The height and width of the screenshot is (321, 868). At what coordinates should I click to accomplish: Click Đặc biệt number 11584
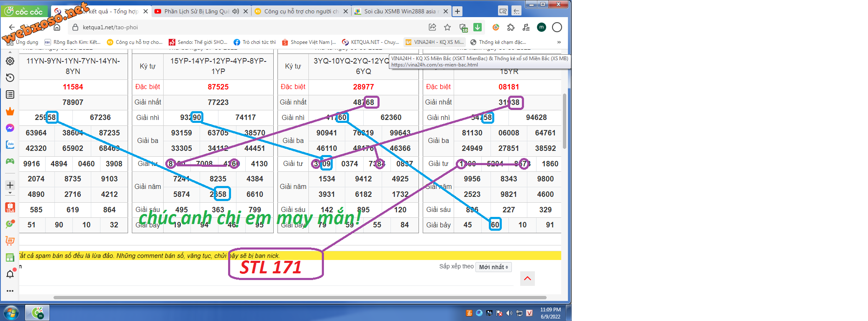73,87
